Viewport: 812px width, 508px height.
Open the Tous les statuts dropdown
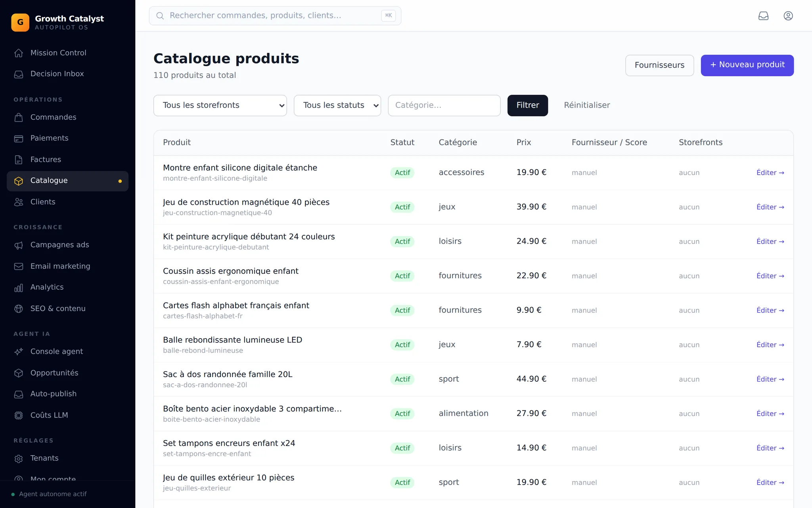tap(337, 106)
